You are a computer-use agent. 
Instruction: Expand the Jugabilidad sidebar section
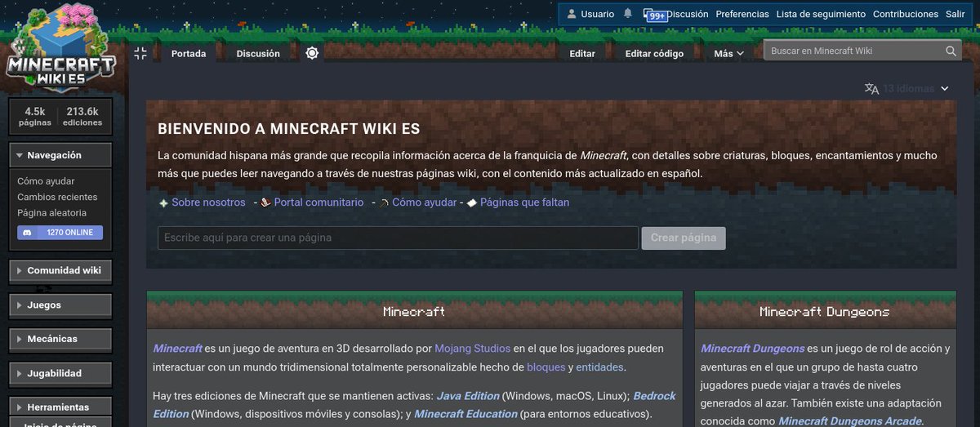(x=60, y=373)
